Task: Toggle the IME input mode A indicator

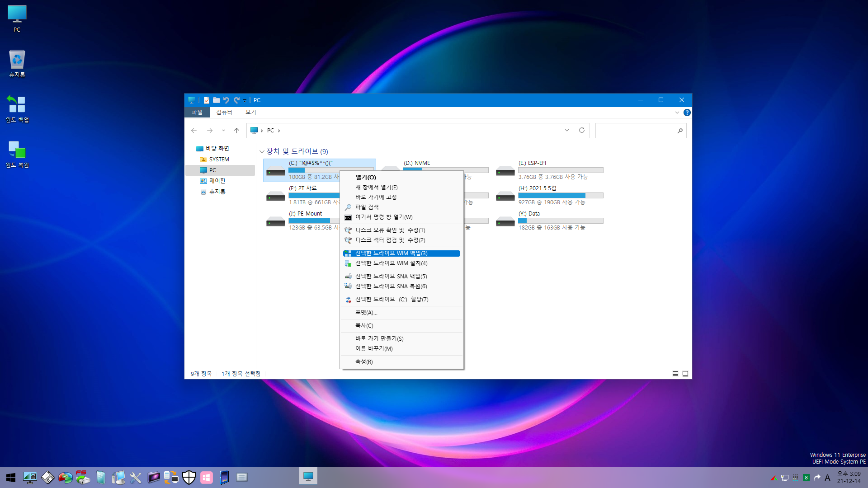Action: click(x=827, y=478)
